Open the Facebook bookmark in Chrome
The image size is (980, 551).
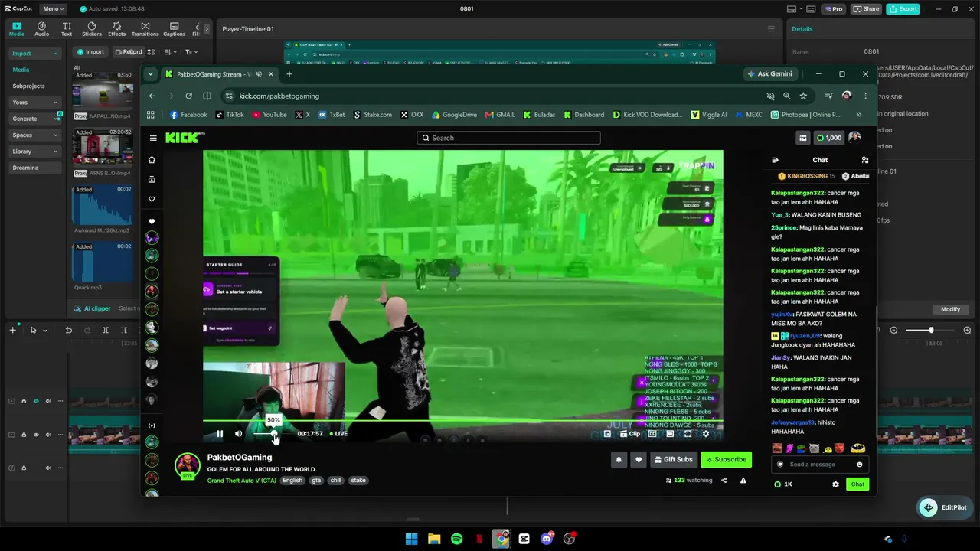[x=188, y=115]
